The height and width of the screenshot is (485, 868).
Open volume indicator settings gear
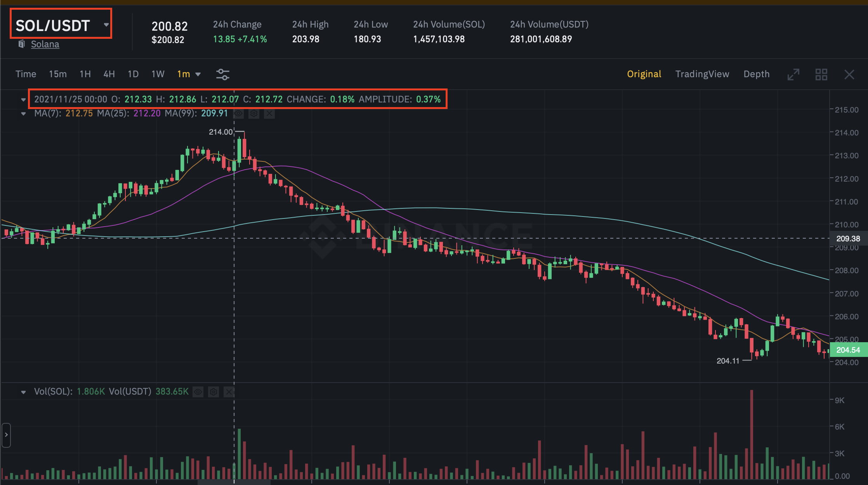tap(214, 392)
